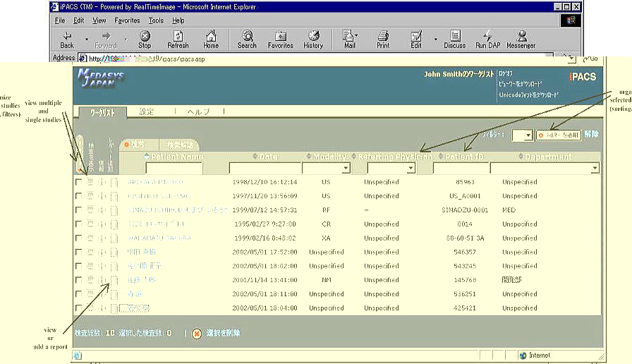Open Messenger from the toolbar
The width and height of the screenshot is (632, 364).
coord(521,39)
